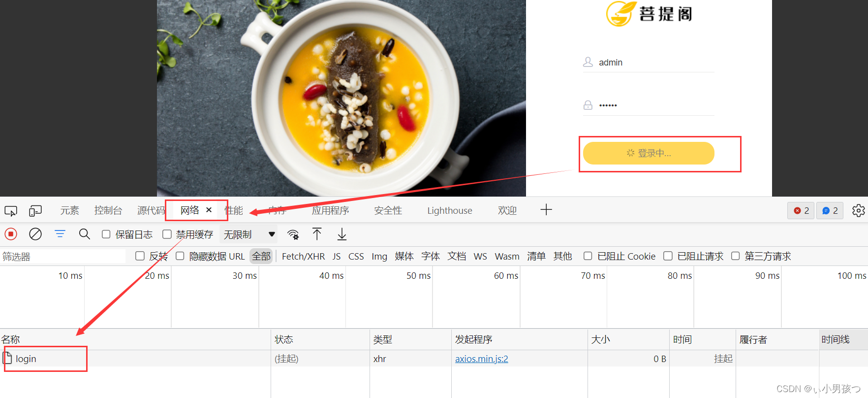Filter requests by 其他 Other
Image resolution: width=868 pixels, height=398 pixels.
click(562, 256)
